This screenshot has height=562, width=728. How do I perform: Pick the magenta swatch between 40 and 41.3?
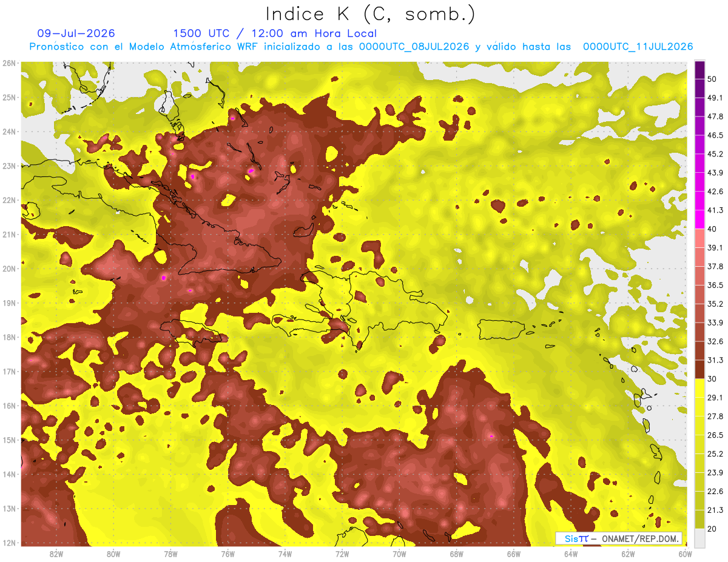tap(699, 219)
